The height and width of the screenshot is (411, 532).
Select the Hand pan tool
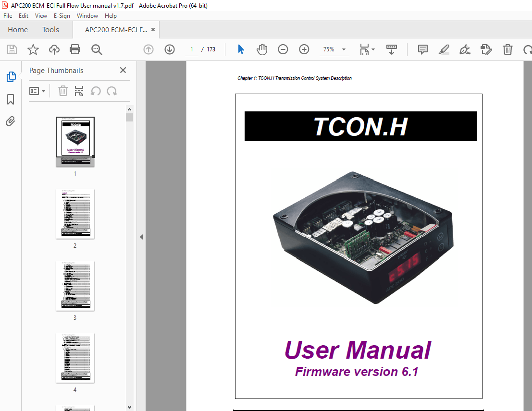(x=262, y=49)
